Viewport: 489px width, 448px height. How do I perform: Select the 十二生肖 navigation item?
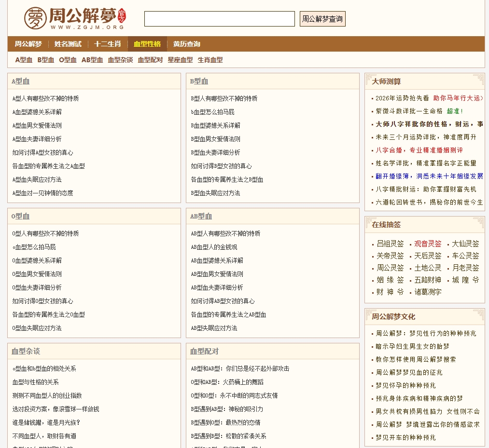point(107,44)
